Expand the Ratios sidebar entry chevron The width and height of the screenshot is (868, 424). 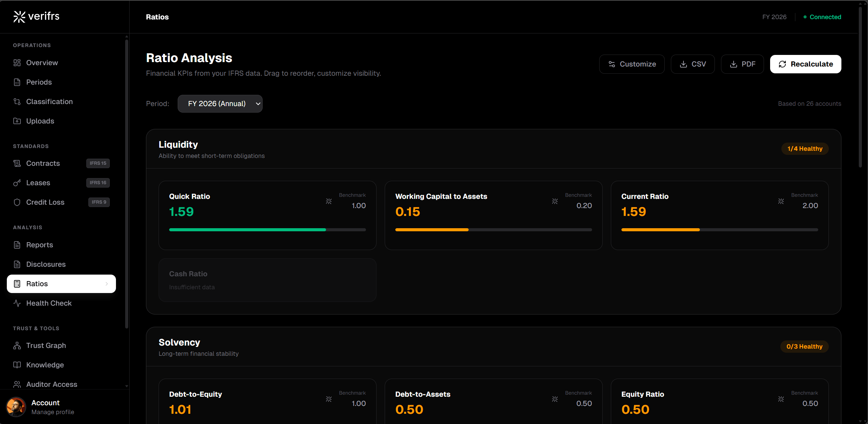coord(107,283)
